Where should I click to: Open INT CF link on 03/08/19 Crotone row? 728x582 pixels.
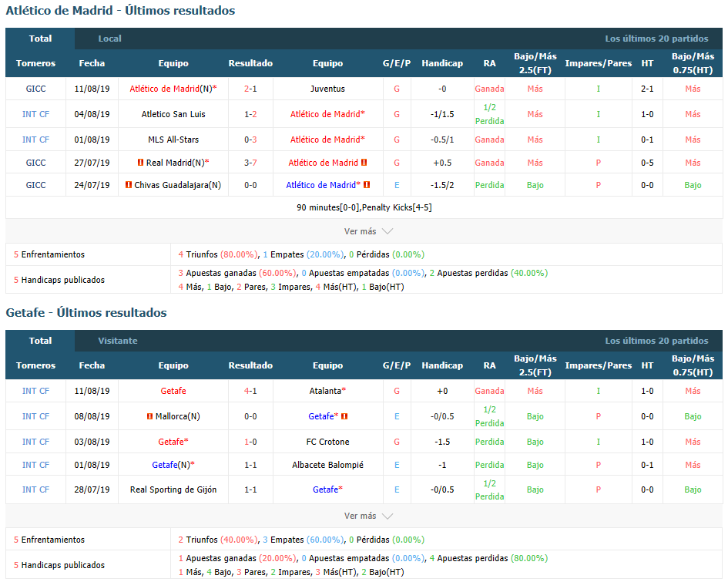coord(35,442)
